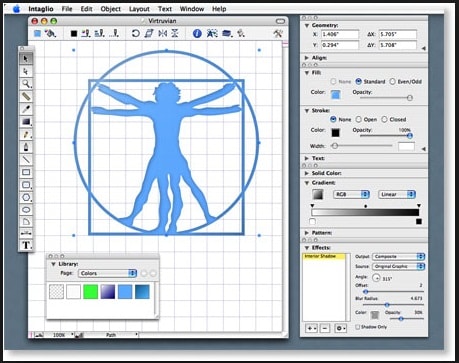
Task: Open the blue info inspector icon
Action: coord(197,33)
